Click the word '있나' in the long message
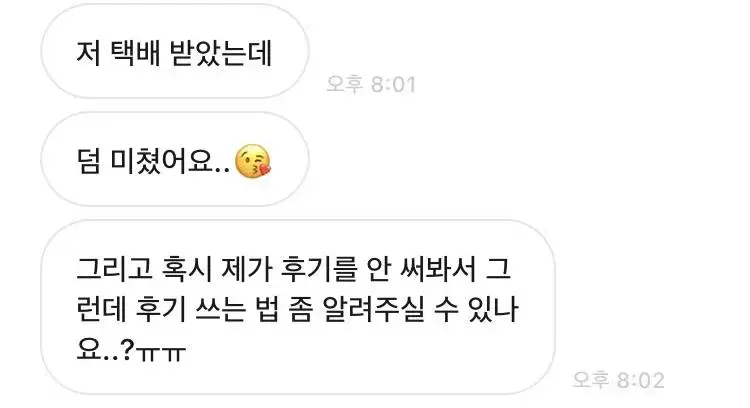750x408 pixels. tap(493, 309)
